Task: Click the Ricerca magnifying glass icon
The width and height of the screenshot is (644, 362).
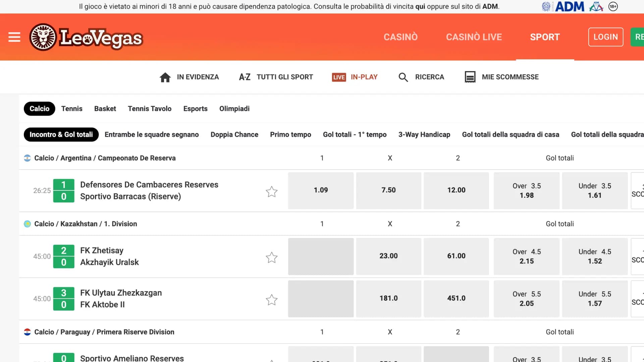Action: coord(403,77)
